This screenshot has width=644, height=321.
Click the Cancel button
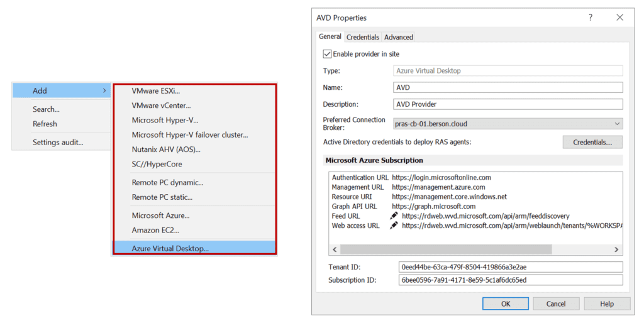point(555,303)
